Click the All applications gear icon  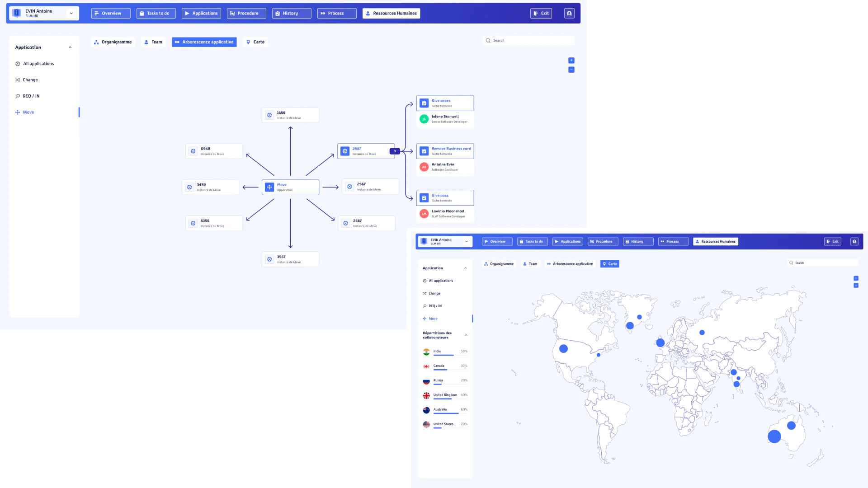(17, 64)
